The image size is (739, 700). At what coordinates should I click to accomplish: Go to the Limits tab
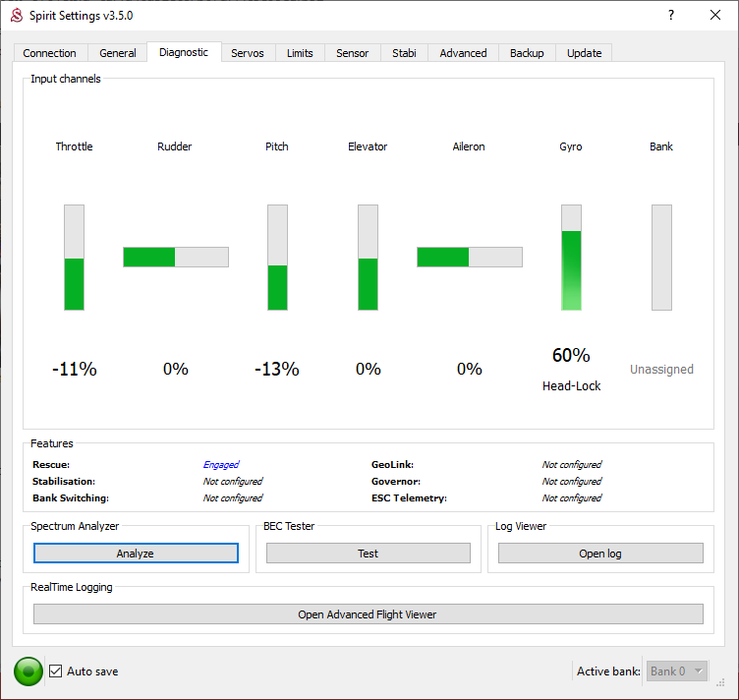300,53
